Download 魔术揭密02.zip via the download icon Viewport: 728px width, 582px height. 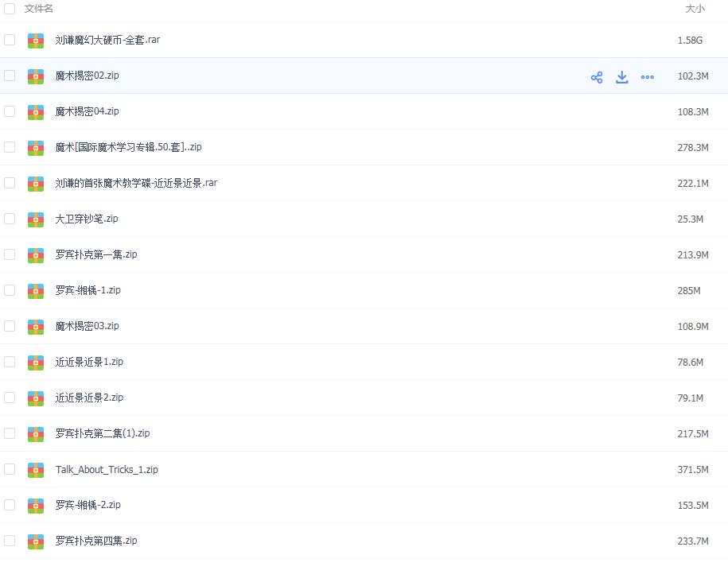point(621,77)
